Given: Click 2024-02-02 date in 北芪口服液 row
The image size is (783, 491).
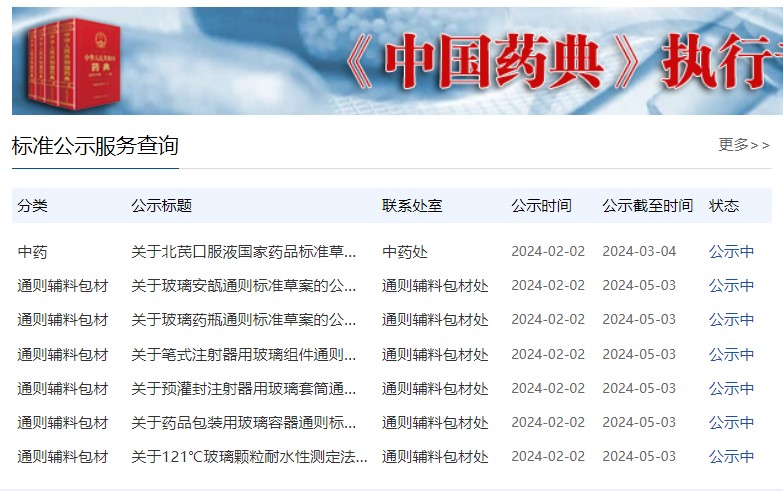Looking at the screenshot, I should click(548, 251).
